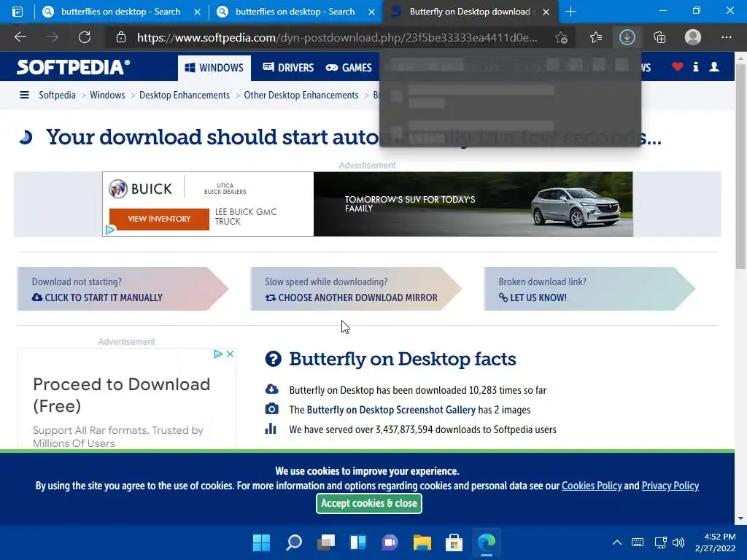The width and height of the screenshot is (747, 560).
Task: Open the Drivers section
Action: [x=288, y=68]
